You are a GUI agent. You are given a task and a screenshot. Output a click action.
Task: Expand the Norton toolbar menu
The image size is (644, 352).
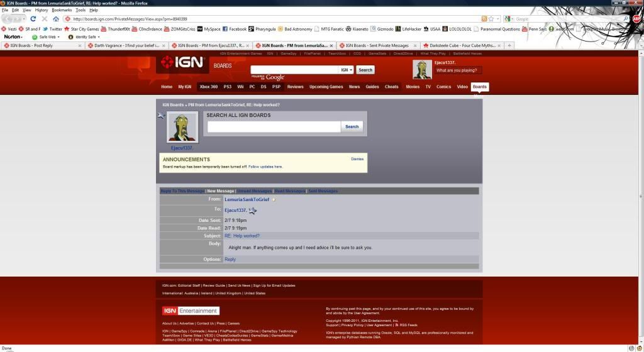pos(13,37)
